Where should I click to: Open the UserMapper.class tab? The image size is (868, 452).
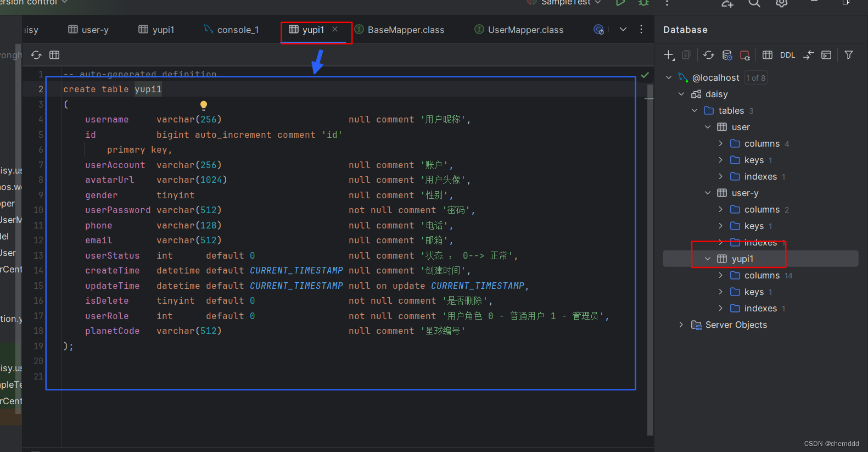click(519, 30)
